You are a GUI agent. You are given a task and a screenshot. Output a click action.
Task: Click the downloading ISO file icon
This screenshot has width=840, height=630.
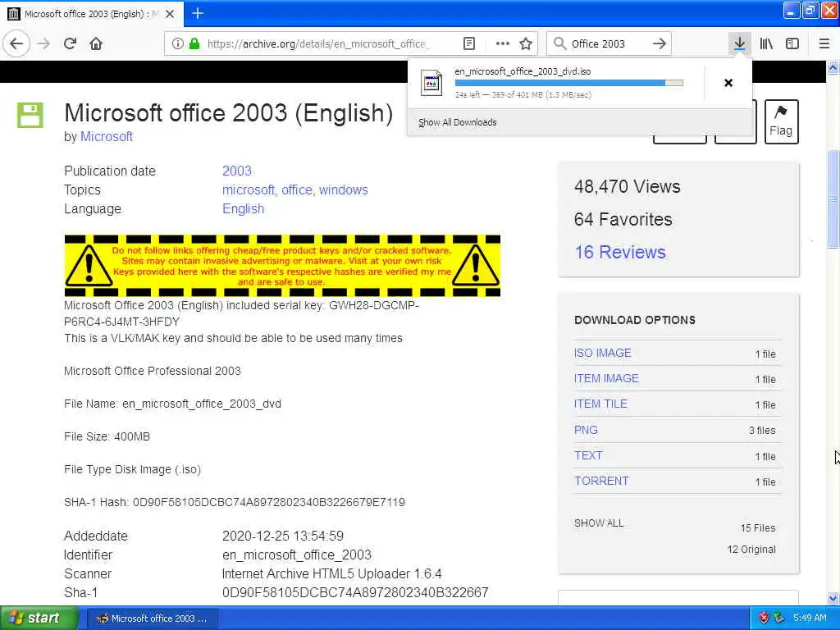pyautogui.click(x=431, y=83)
